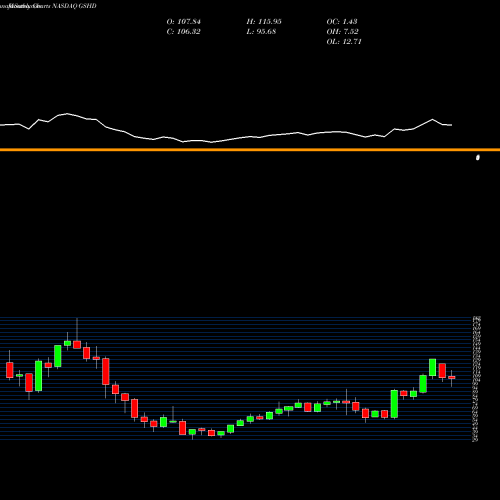Click the OC: 1.43 readout
This screenshot has width=500, height=500.
coord(342,22)
